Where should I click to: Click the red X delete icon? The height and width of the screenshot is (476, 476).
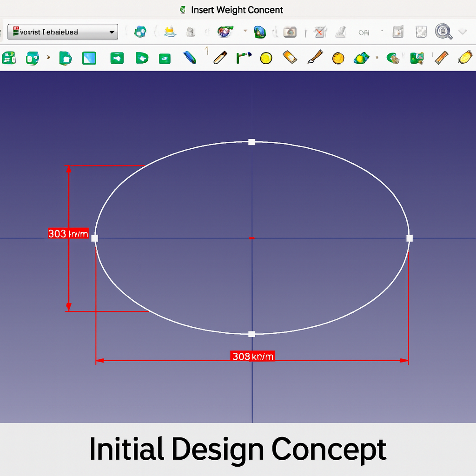(320, 32)
